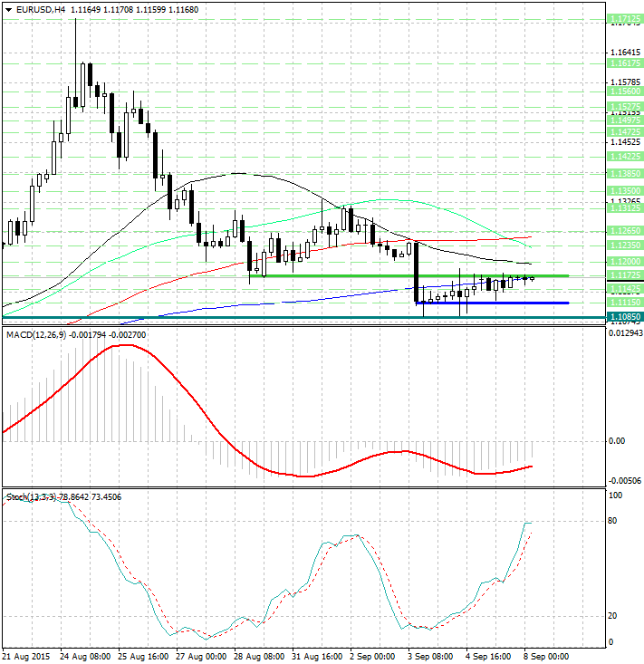Click the 21 Aug 2015 date label
This screenshot has height=664, width=644.
(x=26, y=657)
